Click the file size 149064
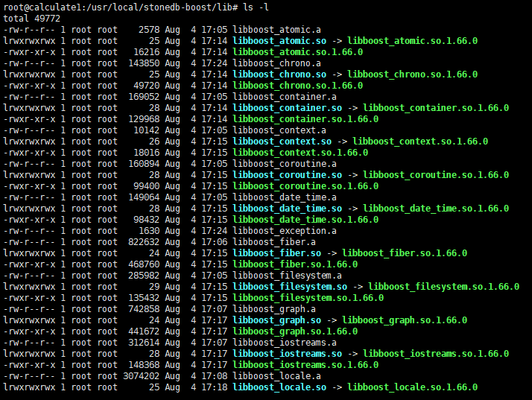The height and width of the screenshot is (400, 532). click(144, 197)
